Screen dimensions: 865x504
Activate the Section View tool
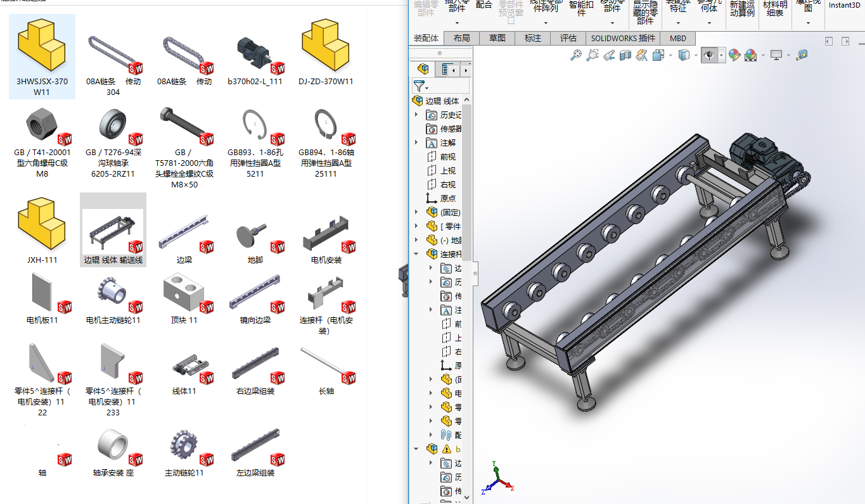625,56
